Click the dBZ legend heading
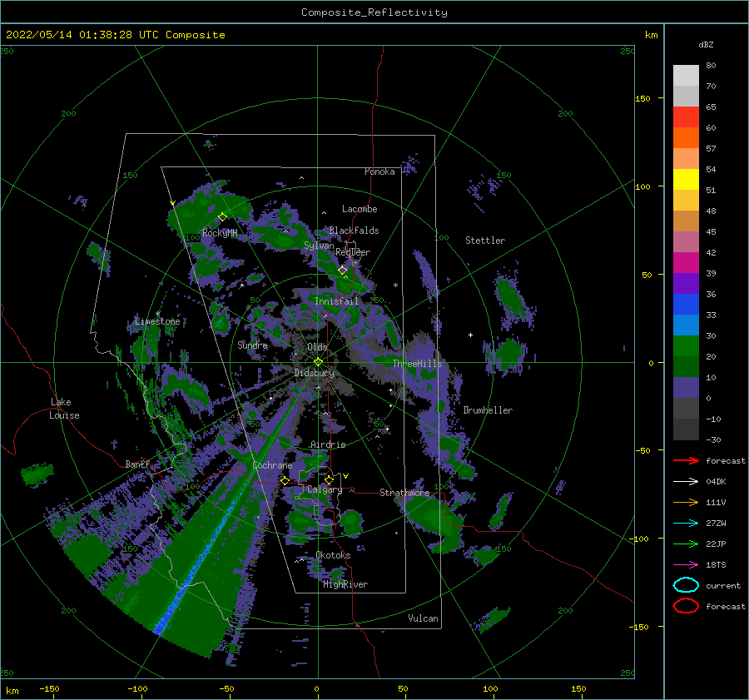Viewport: 749px width, 700px height. pyautogui.click(x=706, y=44)
